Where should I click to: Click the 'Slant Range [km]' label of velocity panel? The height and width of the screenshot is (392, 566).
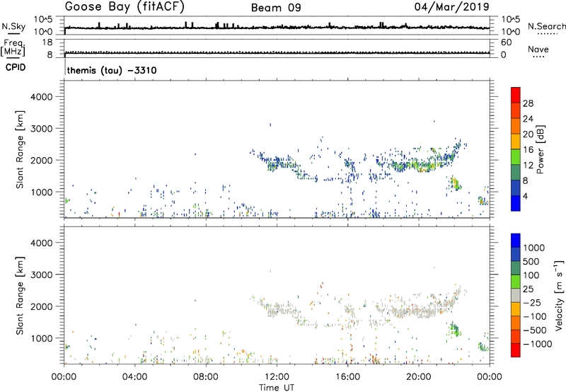pos(20,296)
